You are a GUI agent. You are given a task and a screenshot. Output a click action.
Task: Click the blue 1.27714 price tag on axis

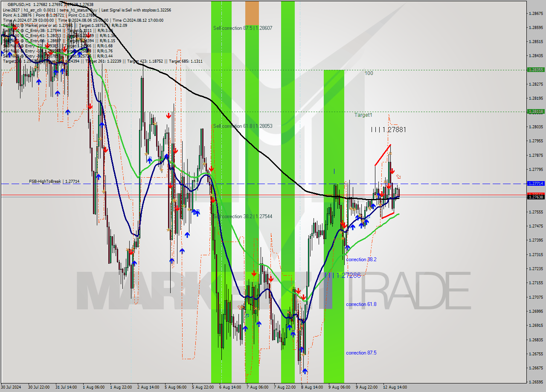tap(535, 183)
